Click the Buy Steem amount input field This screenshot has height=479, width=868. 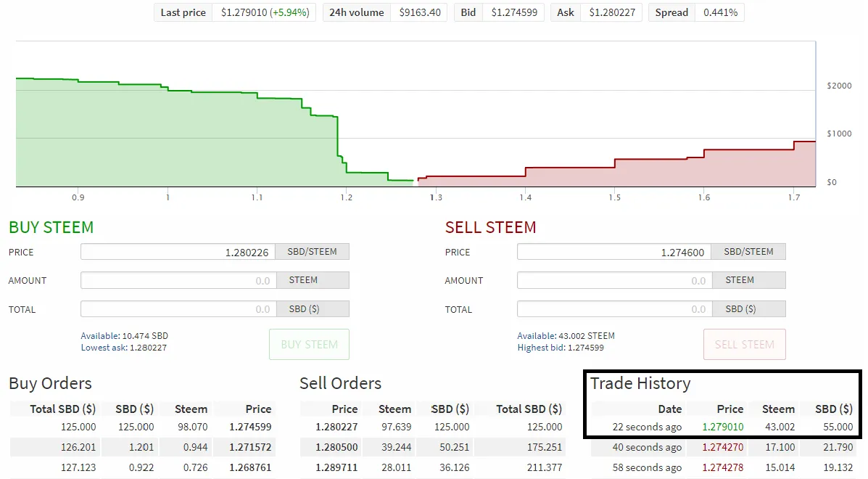pos(178,280)
